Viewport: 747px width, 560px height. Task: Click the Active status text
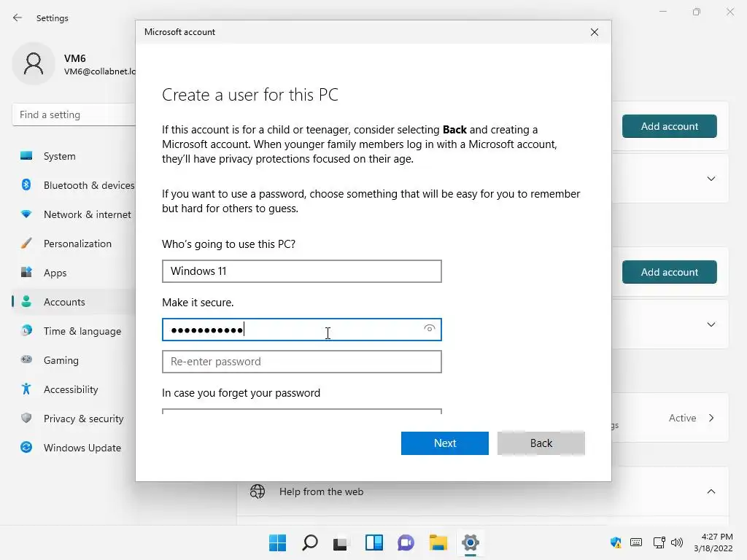pyautogui.click(x=682, y=418)
